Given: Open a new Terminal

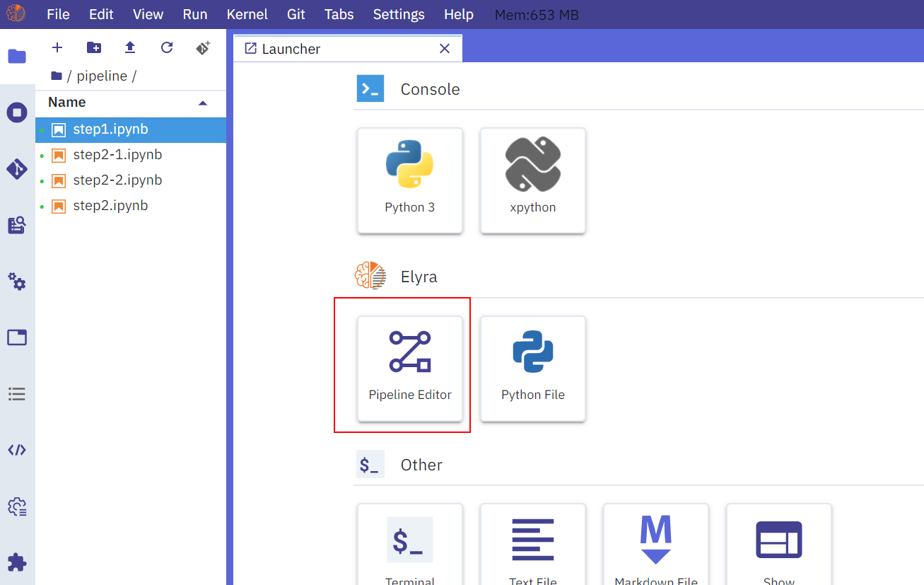Looking at the screenshot, I should click(x=410, y=544).
